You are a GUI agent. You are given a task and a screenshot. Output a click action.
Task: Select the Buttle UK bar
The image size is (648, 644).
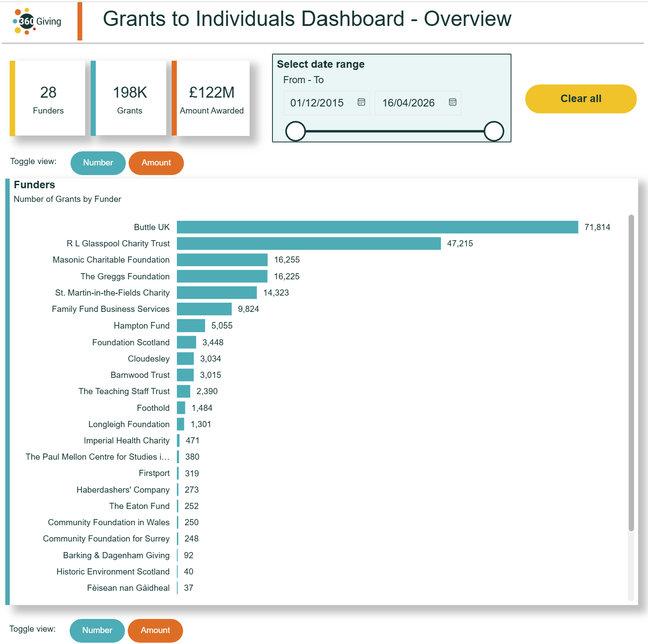coord(377,227)
